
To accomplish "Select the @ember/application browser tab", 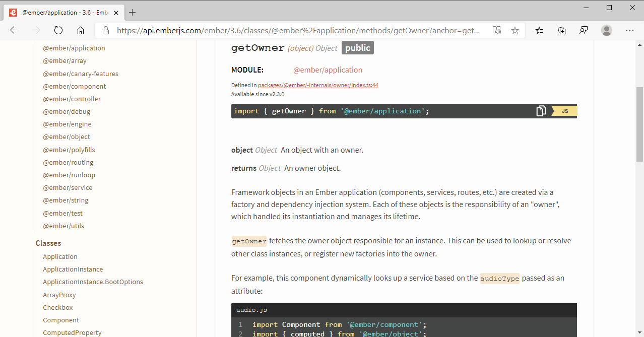I will (x=65, y=12).
